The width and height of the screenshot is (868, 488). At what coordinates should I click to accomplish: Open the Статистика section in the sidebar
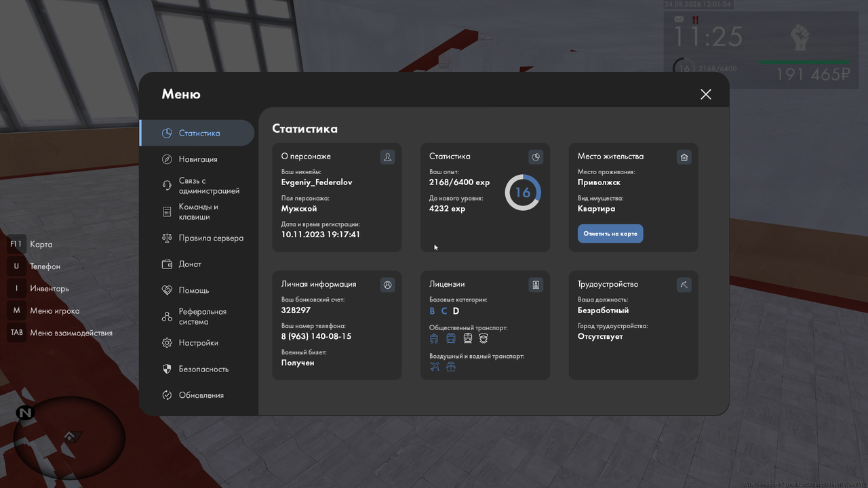(x=197, y=133)
